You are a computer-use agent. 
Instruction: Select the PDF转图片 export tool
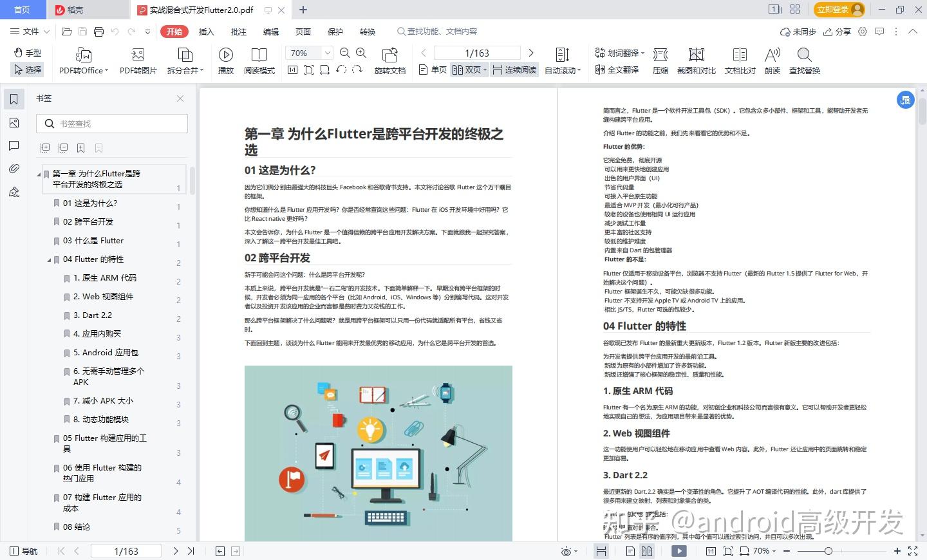coord(137,61)
